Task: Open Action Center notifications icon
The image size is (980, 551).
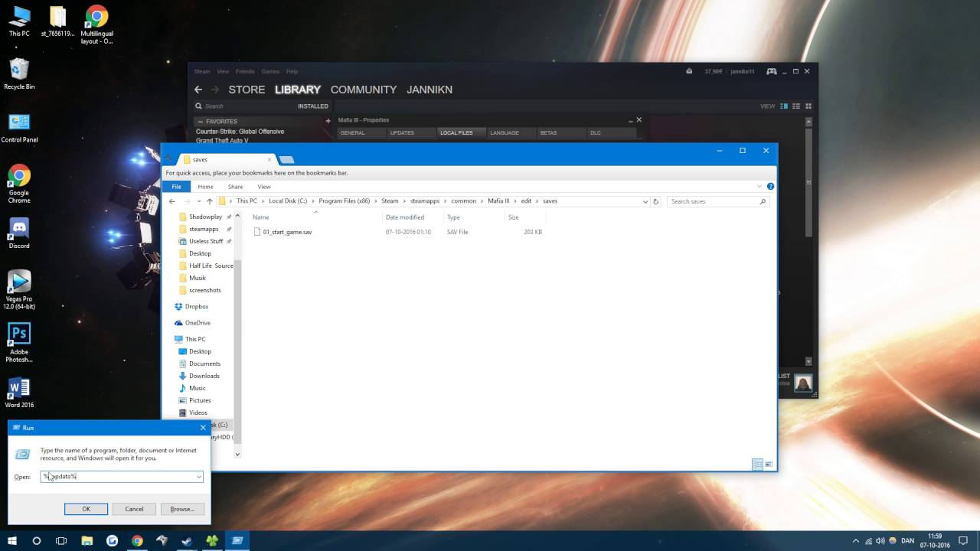Action: tap(962, 540)
